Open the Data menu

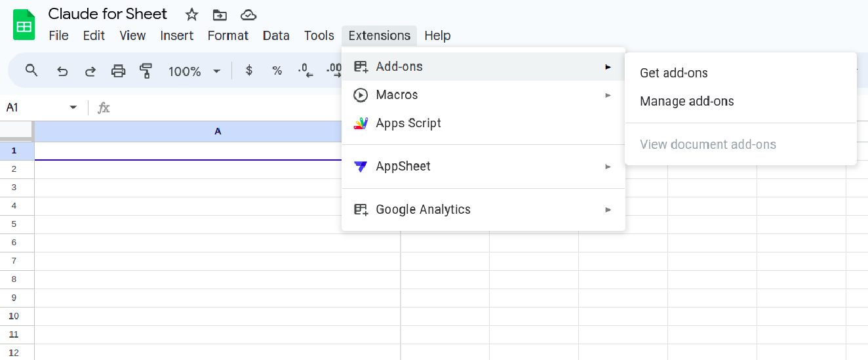pos(276,35)
